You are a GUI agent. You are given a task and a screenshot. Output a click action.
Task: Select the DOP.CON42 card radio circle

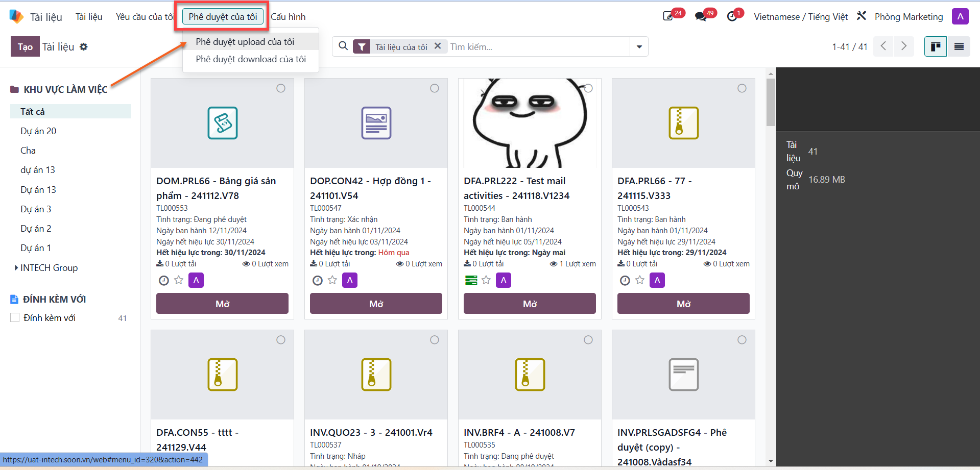click(x=435, y=88)
